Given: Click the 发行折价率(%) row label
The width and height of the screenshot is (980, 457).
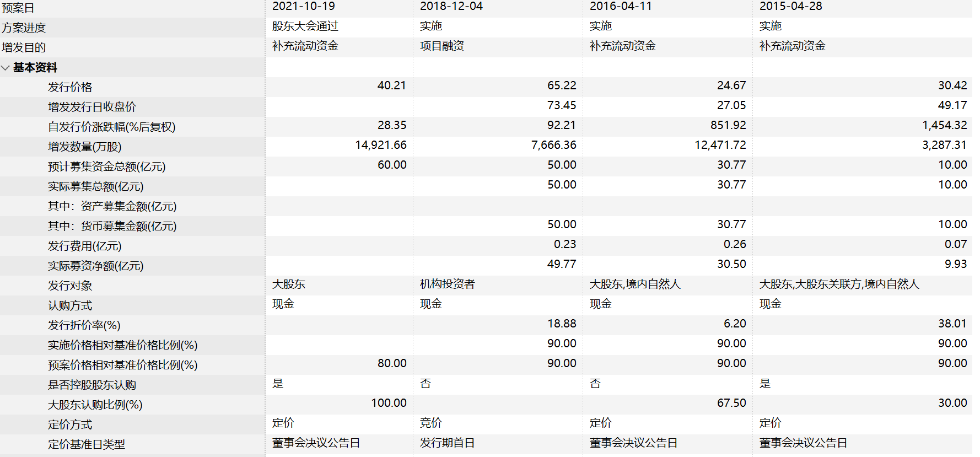Looking at the screenshot, I should [84, 325].
